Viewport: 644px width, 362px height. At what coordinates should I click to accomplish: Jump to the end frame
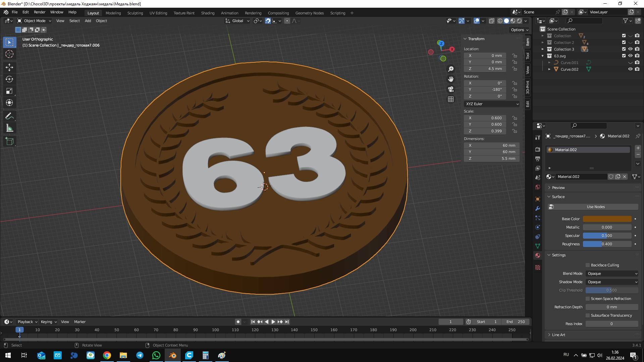pyautogui.click(x=287, y=322)
